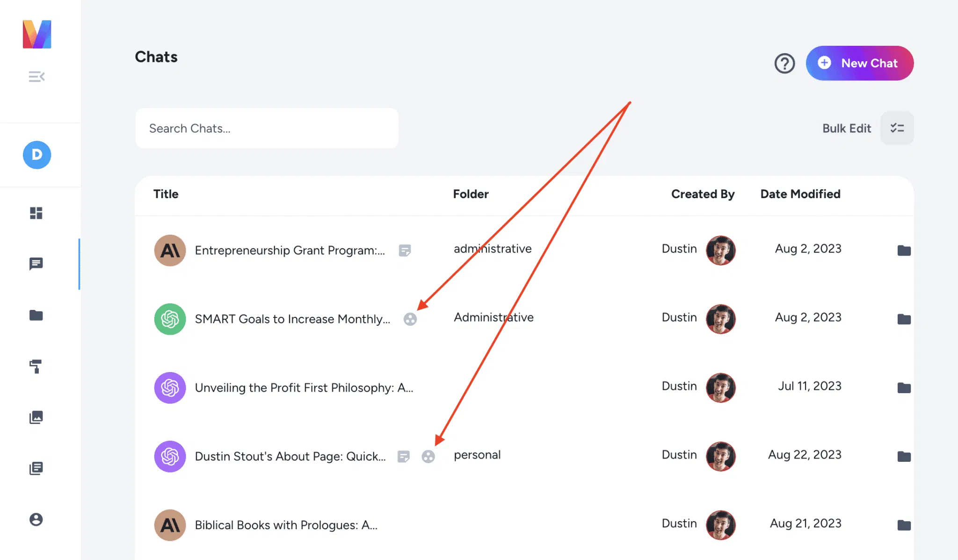Click folder icon for Dustin Stout's About Page row
The height and width of the screenshot is (560, 958).
pos(904,456)
